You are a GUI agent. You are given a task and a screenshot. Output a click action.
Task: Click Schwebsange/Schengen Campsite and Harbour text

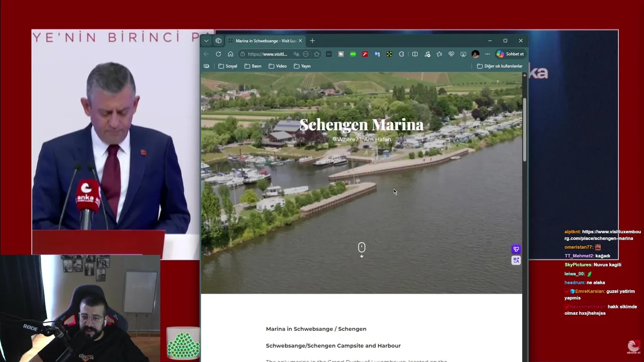coord(333,346)
